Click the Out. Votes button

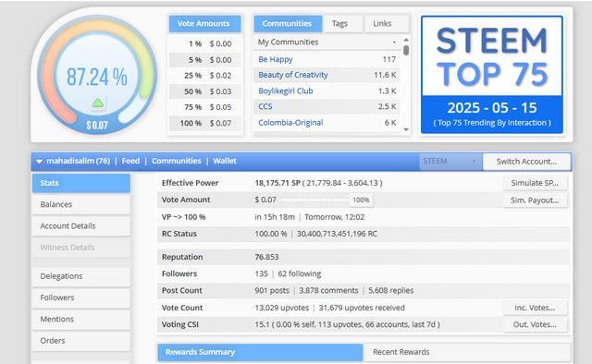[535, 324]
